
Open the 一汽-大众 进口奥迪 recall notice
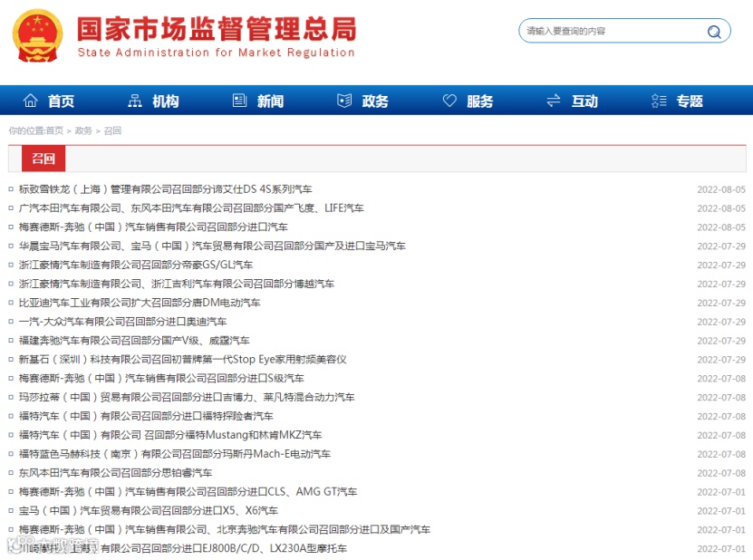point(122,322)
